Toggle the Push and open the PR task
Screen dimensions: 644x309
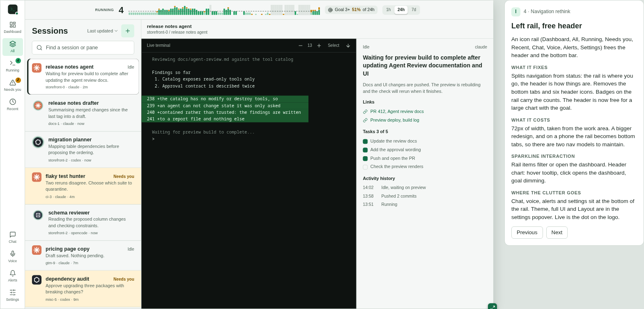click(365, 159)
